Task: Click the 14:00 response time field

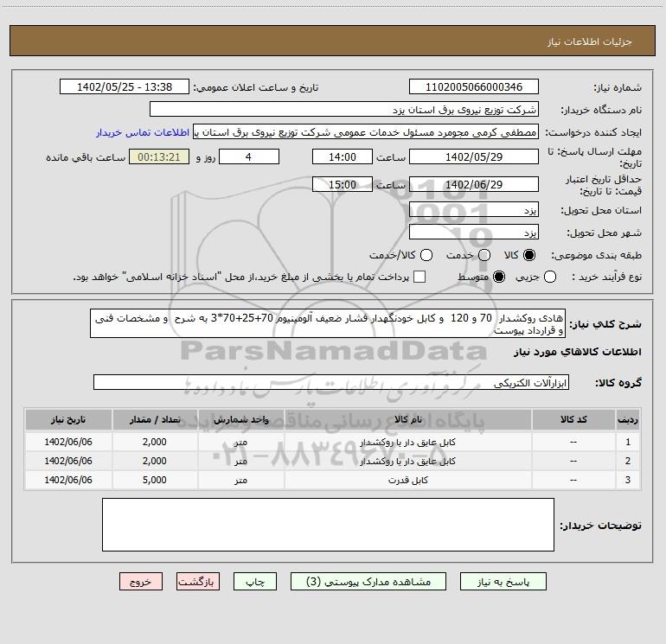Action: 343,157
